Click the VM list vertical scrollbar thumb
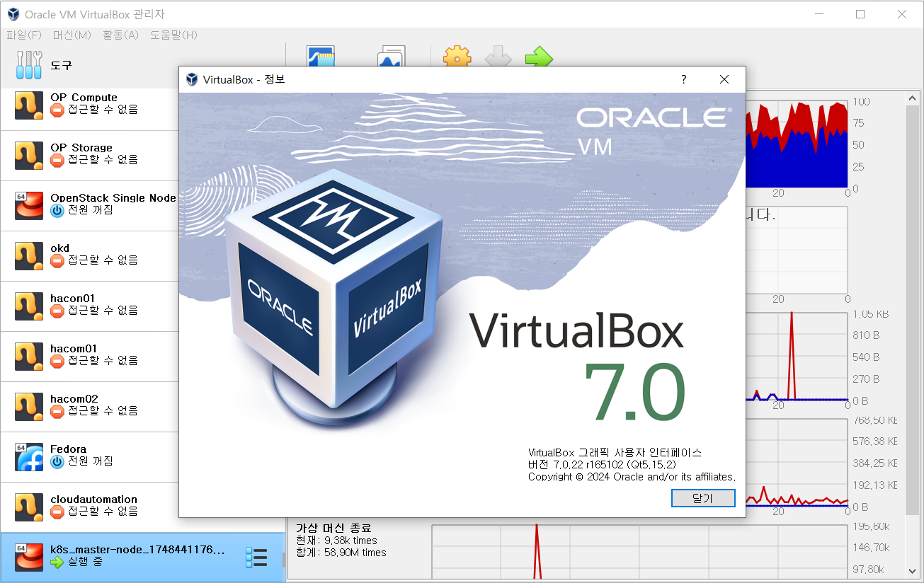 pyautogui.click(x=284, y=560)
